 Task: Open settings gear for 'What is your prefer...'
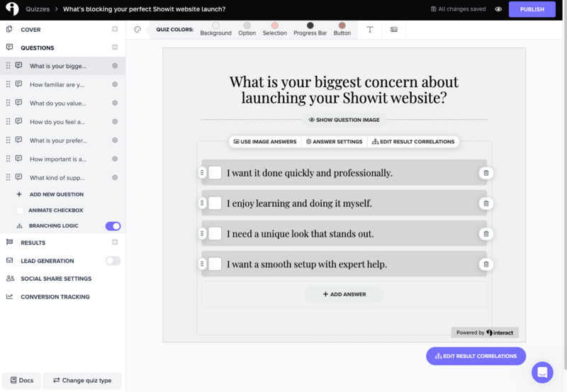115,140
